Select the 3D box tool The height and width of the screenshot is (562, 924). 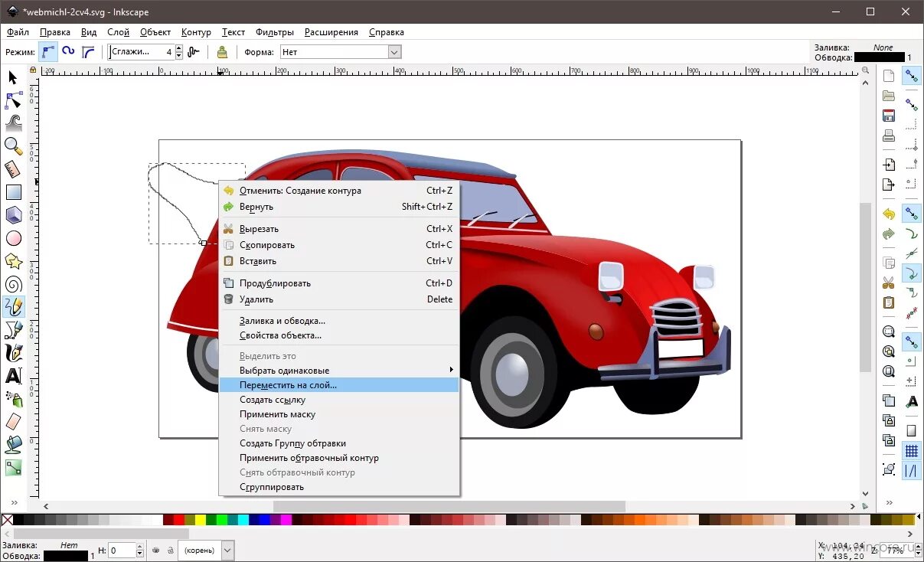pos(13,215)
